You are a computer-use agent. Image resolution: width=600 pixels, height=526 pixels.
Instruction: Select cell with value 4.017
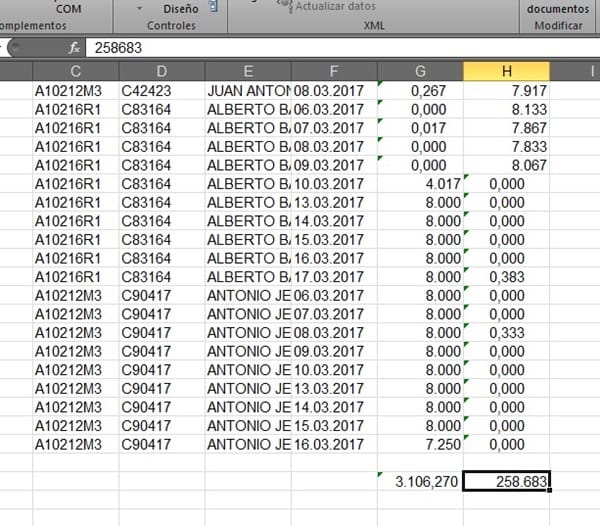click(x=420, y=184)
